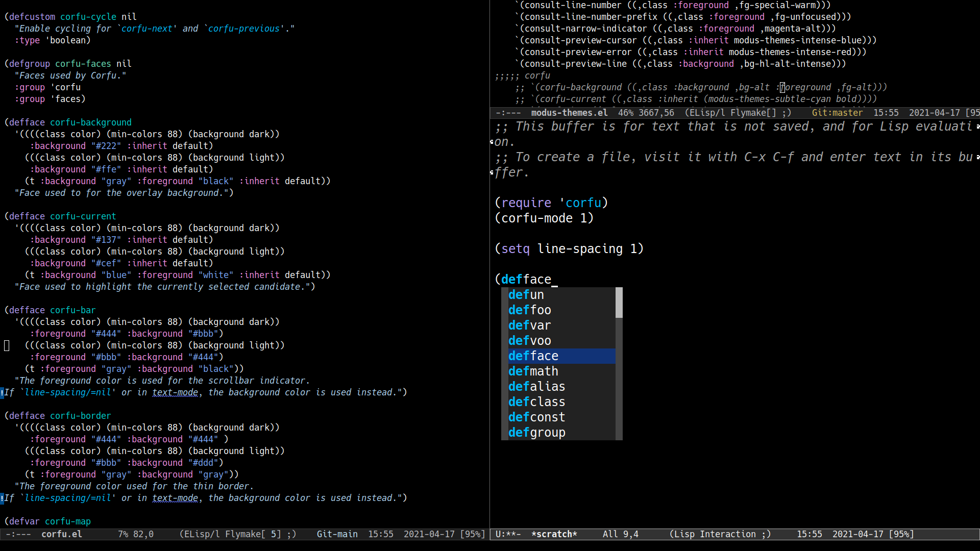980x551 pixels.
Task: Select the deffoo completion candidate
Action: (530, 310)
